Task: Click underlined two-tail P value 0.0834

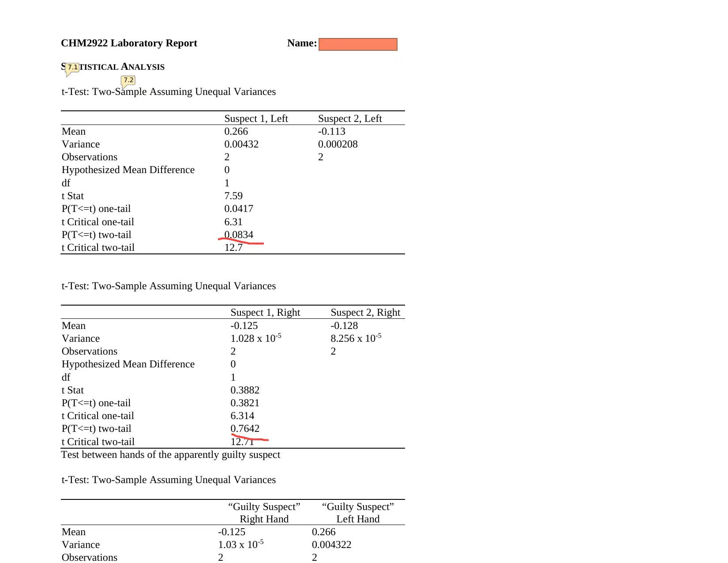Action: (x=239, y=235)
